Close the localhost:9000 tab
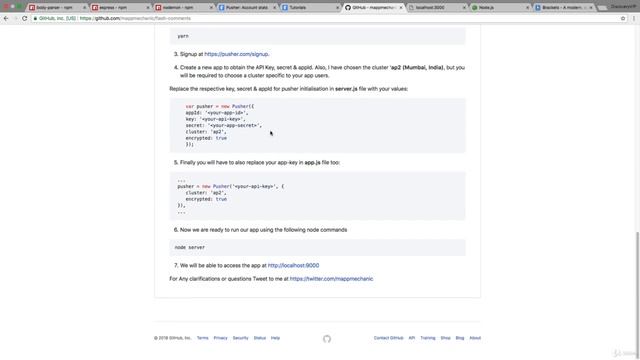Screen dimensions: 640x360 tap(464, 8)
